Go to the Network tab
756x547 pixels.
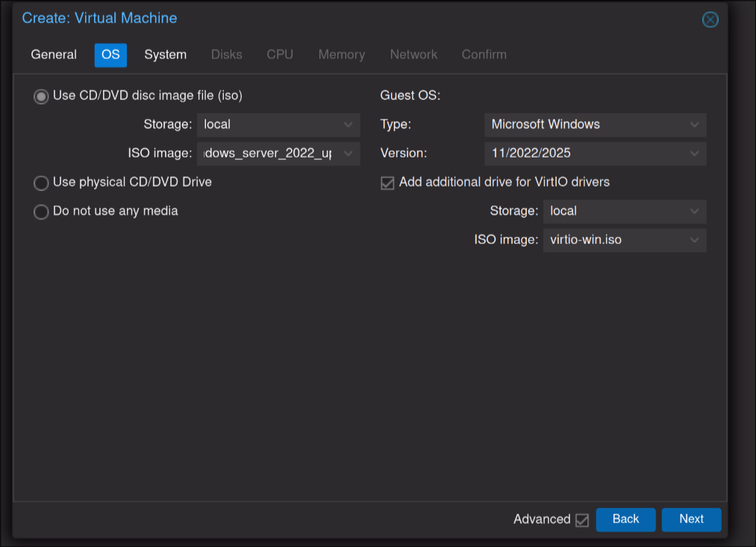click(413, 54)
